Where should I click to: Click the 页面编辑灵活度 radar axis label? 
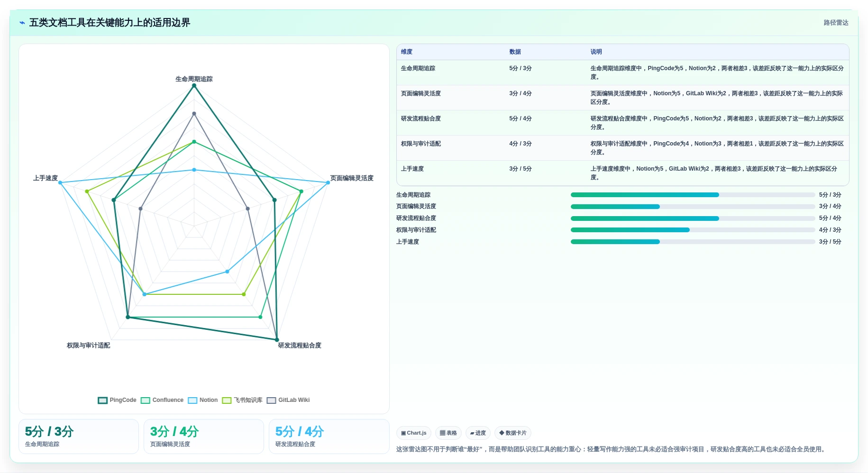click(352, 178)
